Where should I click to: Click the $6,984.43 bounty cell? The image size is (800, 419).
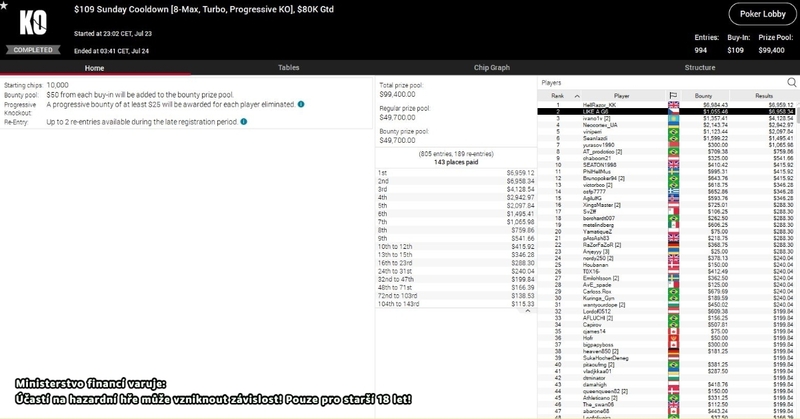[715, 105]
